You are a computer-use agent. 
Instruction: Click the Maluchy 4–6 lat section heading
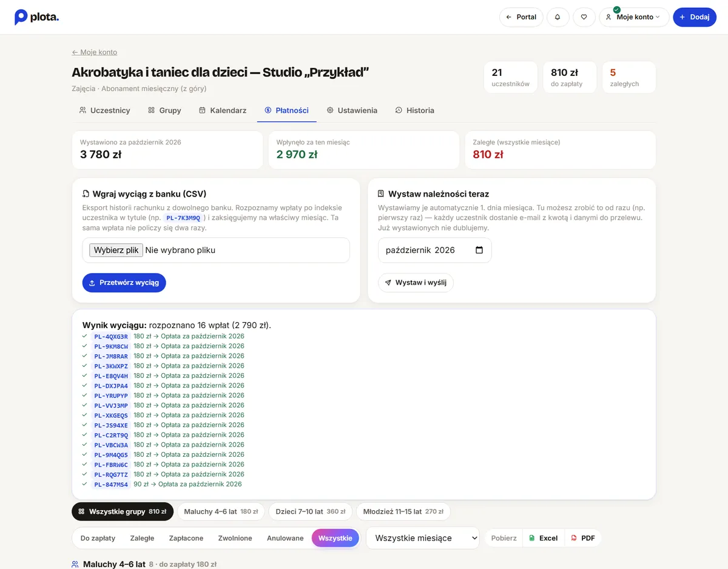[114, 564]
